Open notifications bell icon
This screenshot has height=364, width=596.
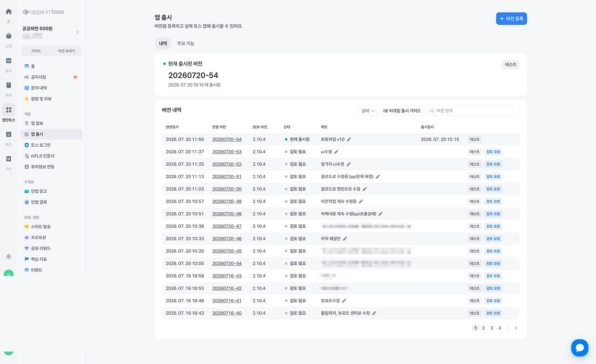[8, 256]
